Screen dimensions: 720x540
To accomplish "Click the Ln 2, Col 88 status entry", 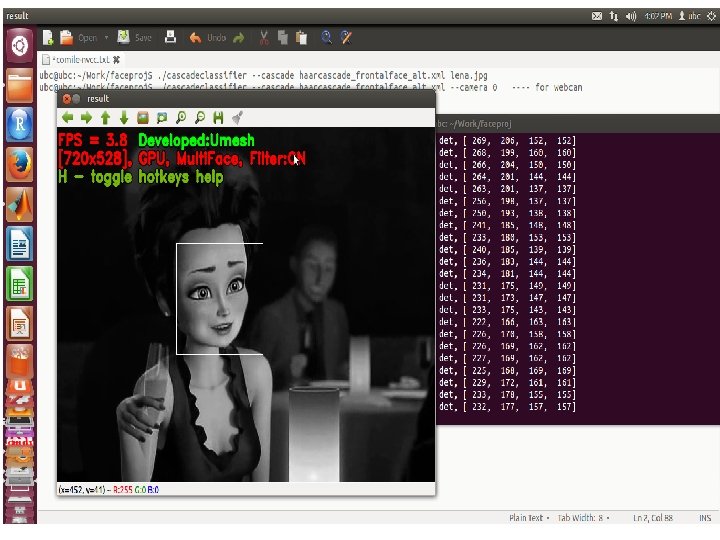I will click(x=653, y=518).
